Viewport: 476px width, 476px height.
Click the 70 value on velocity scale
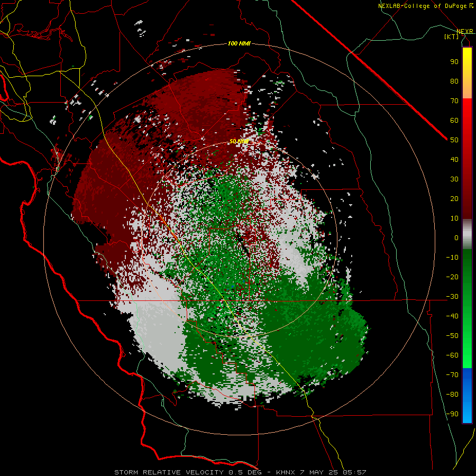(454, 101)
